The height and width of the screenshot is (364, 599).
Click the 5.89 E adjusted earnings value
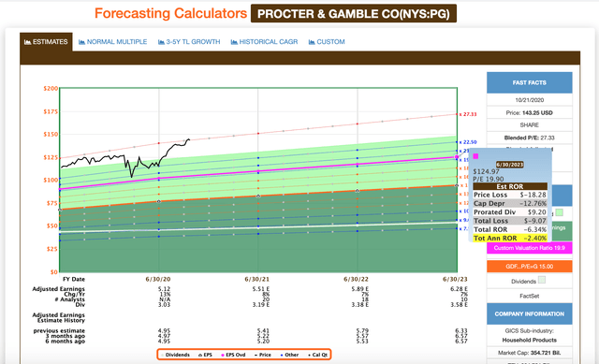(x=359, y=289)
